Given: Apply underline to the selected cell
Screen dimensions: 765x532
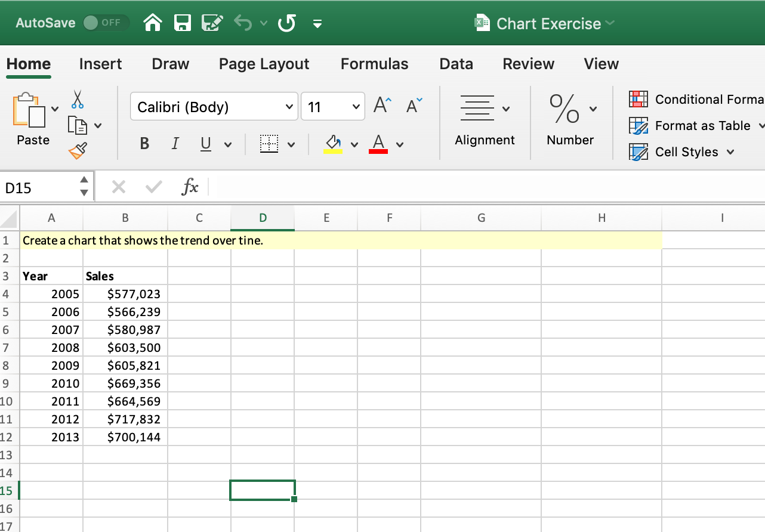Looking at the screenshot, I should click(x=205, y=144).
